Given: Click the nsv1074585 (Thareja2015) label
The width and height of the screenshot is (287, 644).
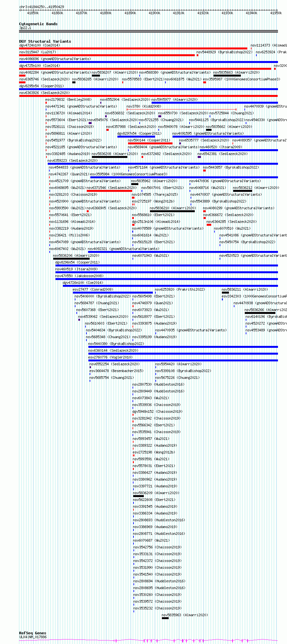Looking at the screenshot, I should pos(155,194).
